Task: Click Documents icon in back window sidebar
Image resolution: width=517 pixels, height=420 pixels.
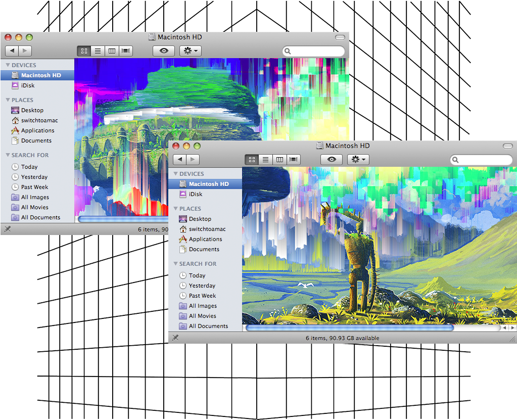Action: click(15, 141)
